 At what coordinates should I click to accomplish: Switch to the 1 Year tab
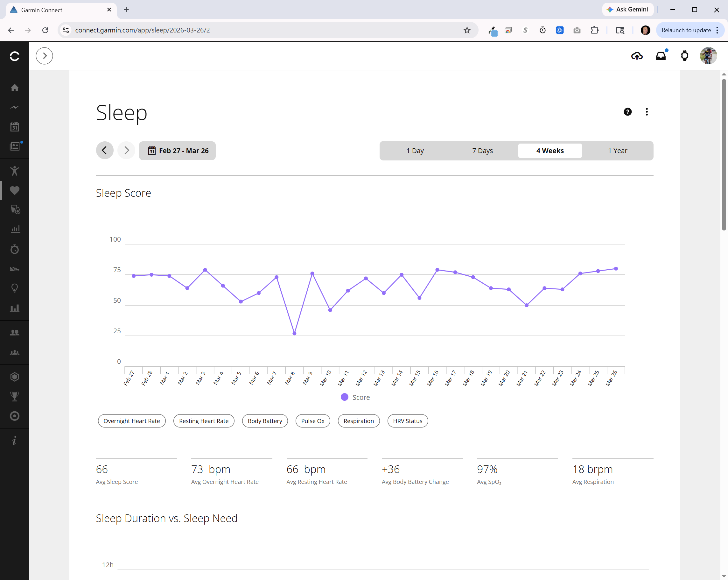pyautogui.click(x=617, y=151)
